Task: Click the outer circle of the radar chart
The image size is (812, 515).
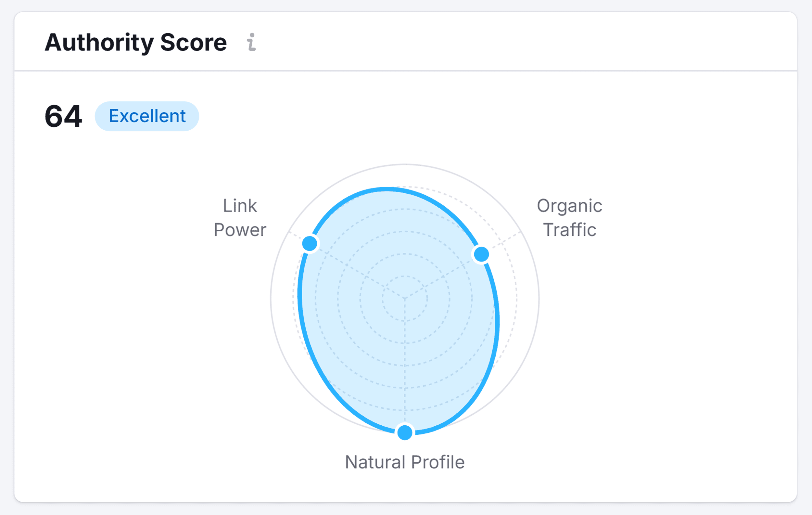Action: (x=404, y=165)
